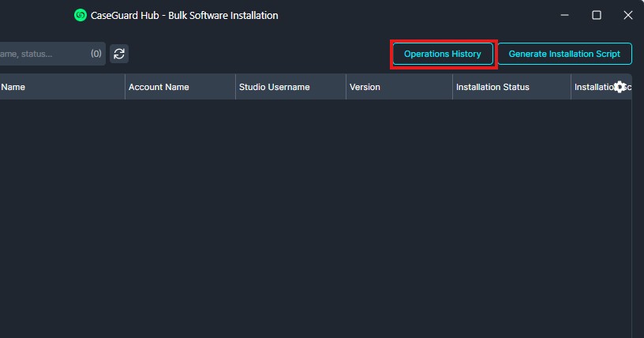Focus the search field by name, status
The height and width of the screenshot is (338, 644).
(52, 54)
